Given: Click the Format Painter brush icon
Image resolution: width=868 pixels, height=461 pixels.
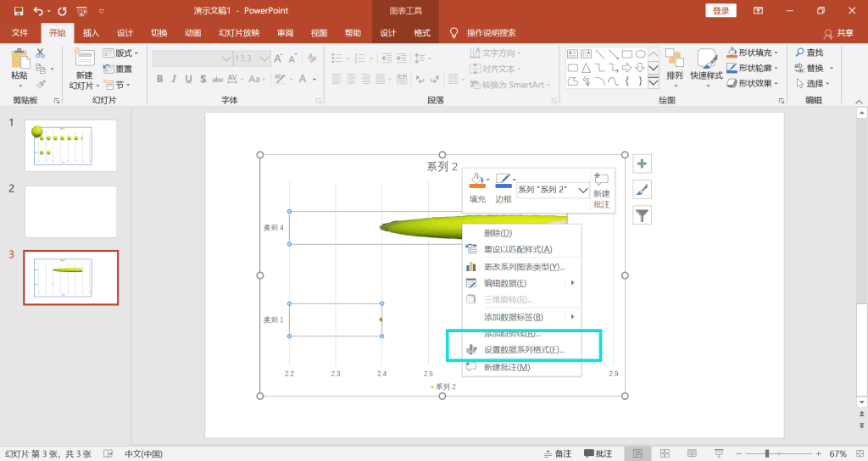Looking at the screenshot, I should [x=41, y=84].
